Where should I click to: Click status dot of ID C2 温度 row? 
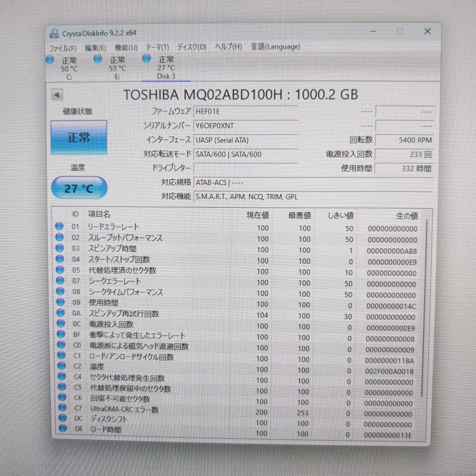click(x=61, y=366)
